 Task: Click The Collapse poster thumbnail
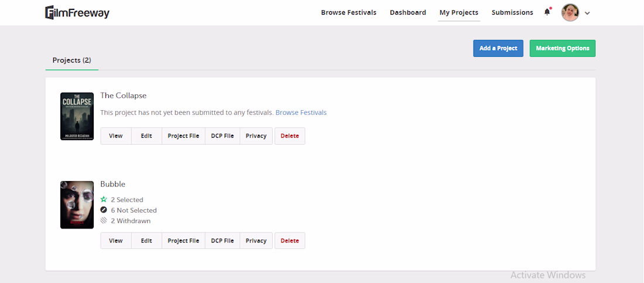tap(77, 117)
